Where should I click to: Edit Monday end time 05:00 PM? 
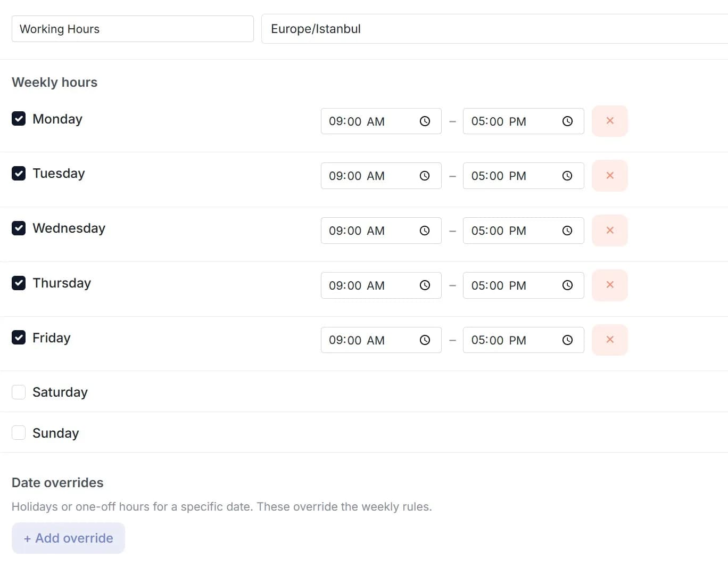(x=524, y=121)
